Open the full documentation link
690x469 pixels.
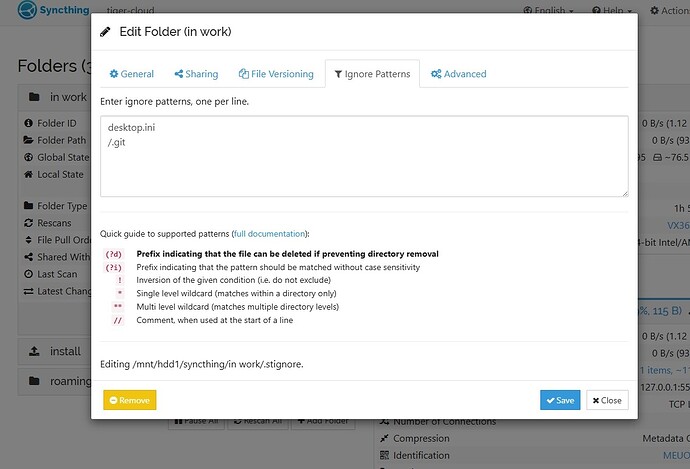click(x=270, y=234)
